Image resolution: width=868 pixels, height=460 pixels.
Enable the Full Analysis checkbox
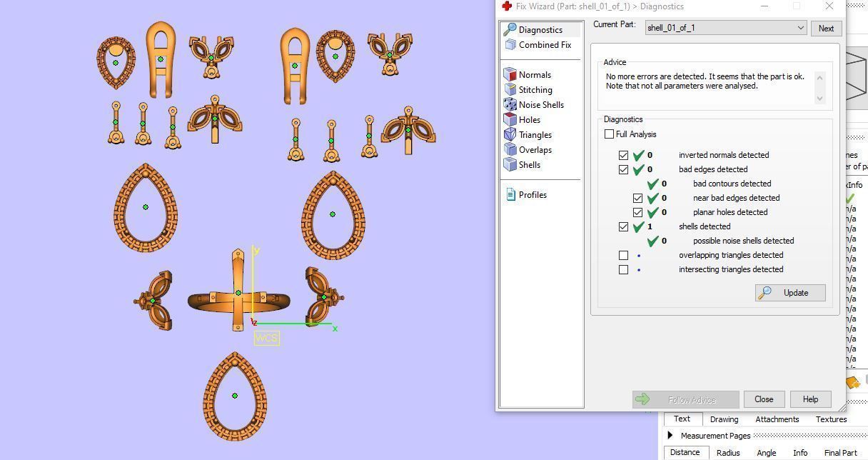[x=609, y=134]
